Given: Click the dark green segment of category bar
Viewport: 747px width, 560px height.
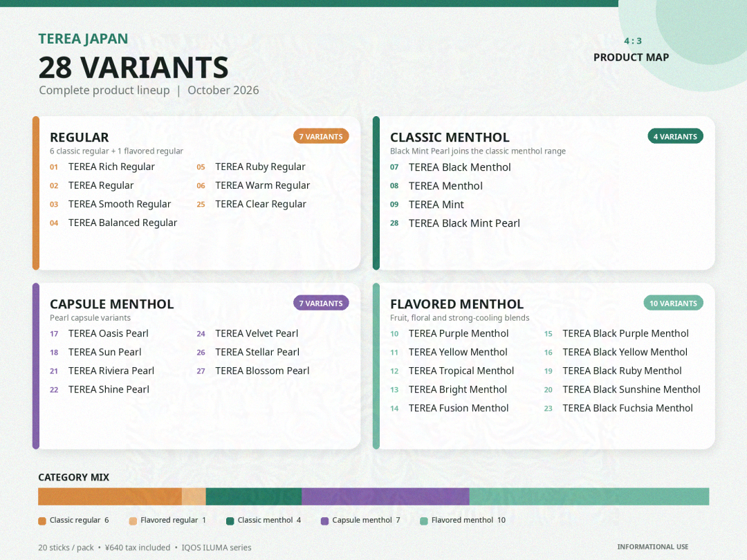Looking at the screenshot, I should pyautogui.click(x=253, y=496).
